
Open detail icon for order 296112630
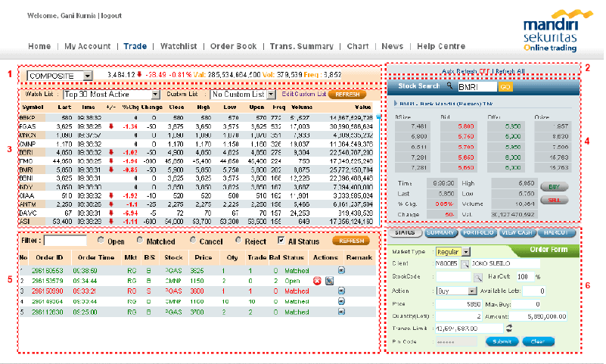point(341,312)
